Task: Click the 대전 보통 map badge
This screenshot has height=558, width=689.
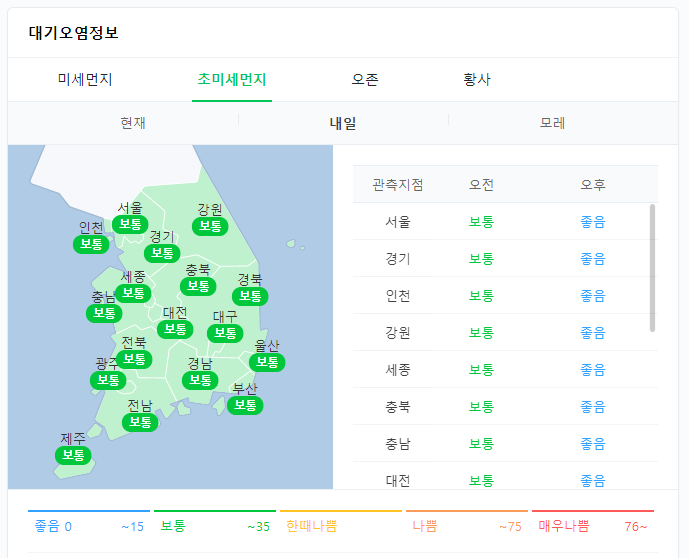Action: coord(175,329)
